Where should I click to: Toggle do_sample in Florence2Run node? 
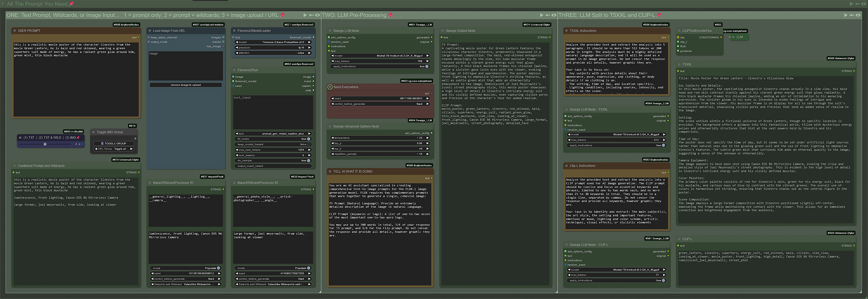308,161
